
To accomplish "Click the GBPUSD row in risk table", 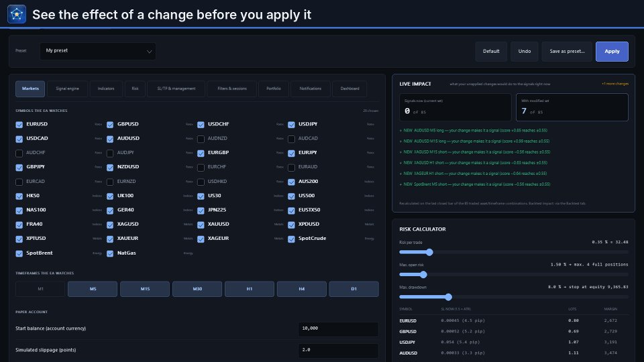I will (513, 331).
